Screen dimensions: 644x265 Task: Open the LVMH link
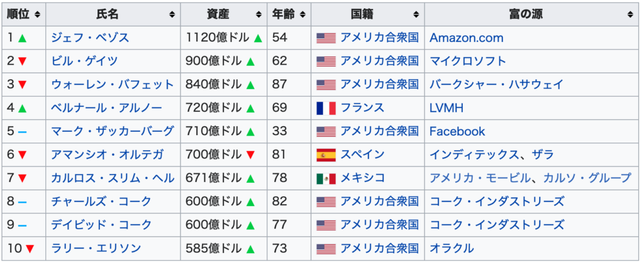click(x=446, y=108)
